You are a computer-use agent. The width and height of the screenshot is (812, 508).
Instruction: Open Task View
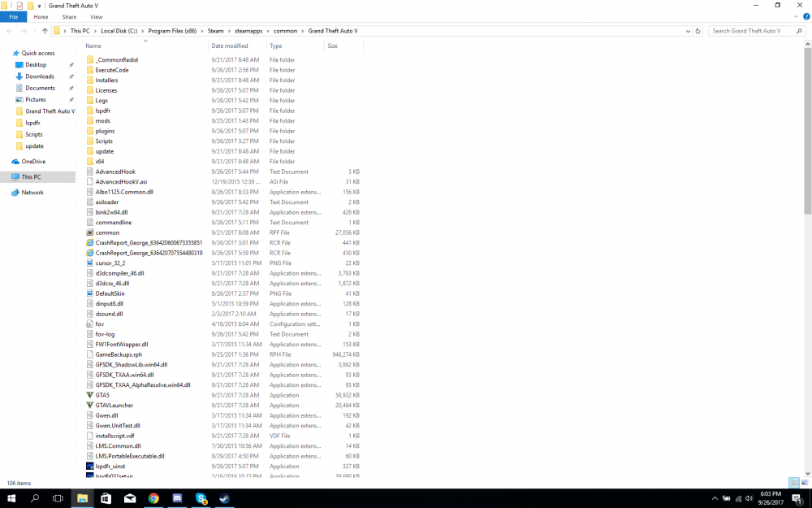(x=58, y=498)
